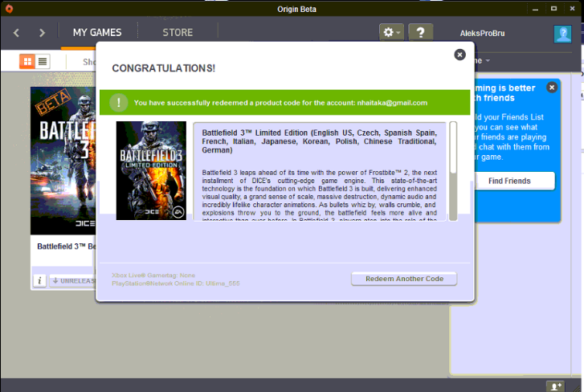584x392 pixels.
Task: Open the settings gear dropdown
Action: coord(391,32)
